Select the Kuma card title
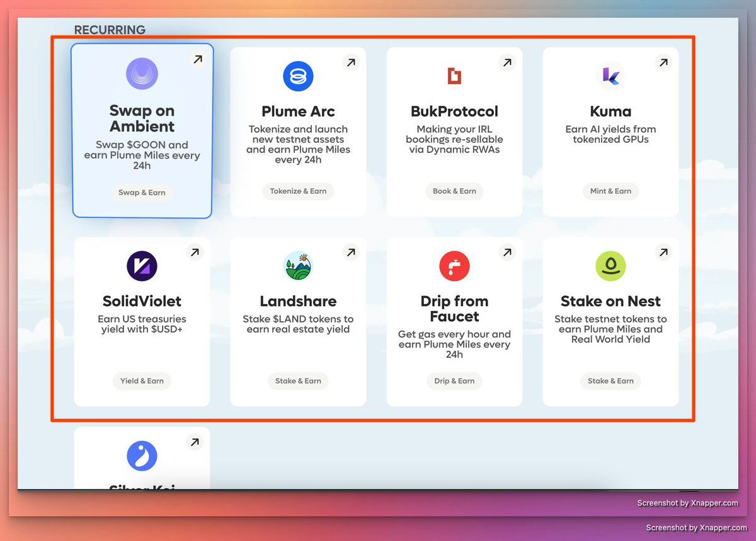The height and width of the screenshot is (541, 756). tap(610, 111)
